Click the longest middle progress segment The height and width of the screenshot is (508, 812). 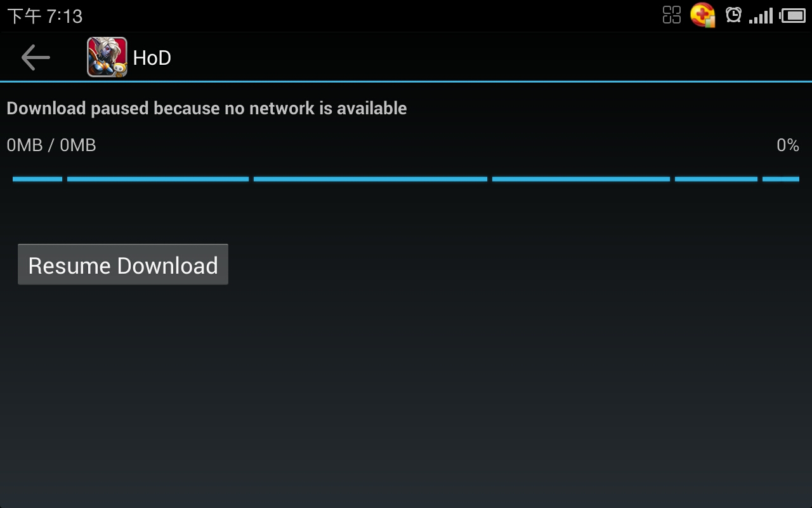point(370,179)
